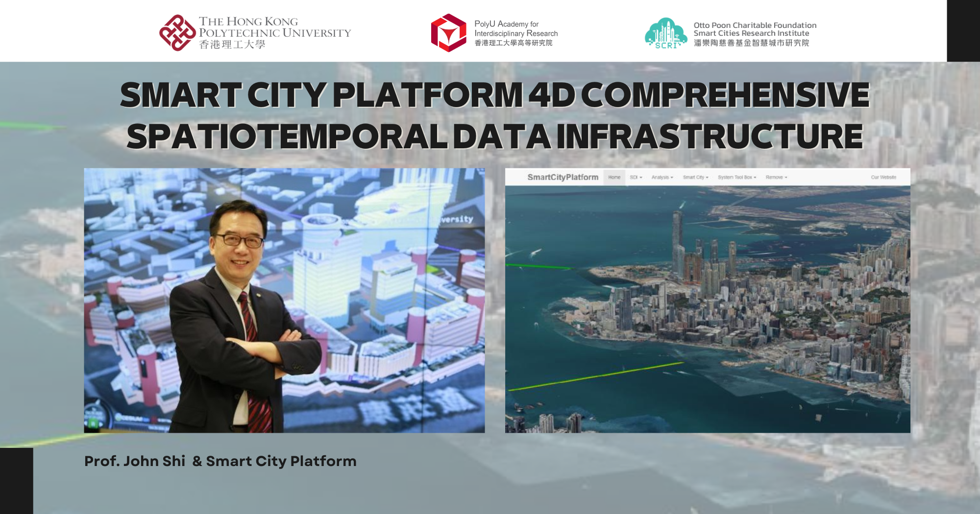Screen dimensions: 980x514
Task: Click the PolyU red knot logo
Action: (177, 33)
